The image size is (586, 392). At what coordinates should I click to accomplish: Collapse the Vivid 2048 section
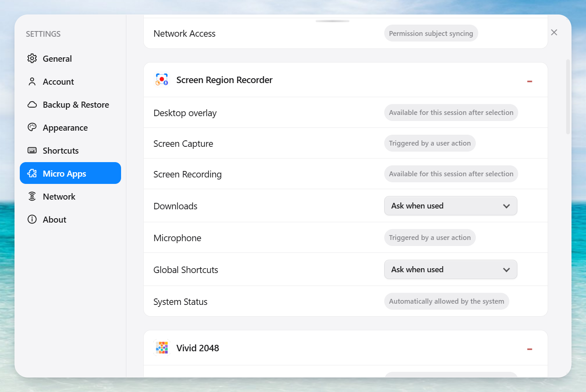click(x=529, y=349)
